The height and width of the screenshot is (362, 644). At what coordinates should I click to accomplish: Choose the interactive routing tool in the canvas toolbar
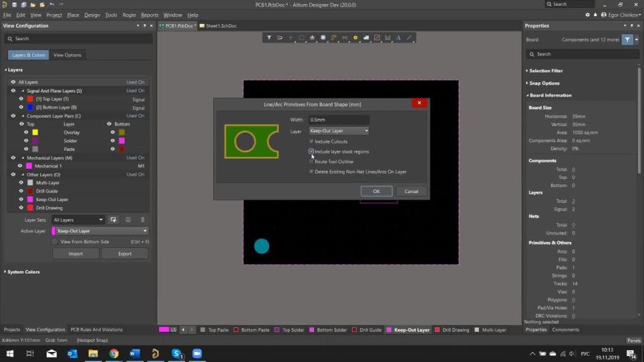point(333,38)
